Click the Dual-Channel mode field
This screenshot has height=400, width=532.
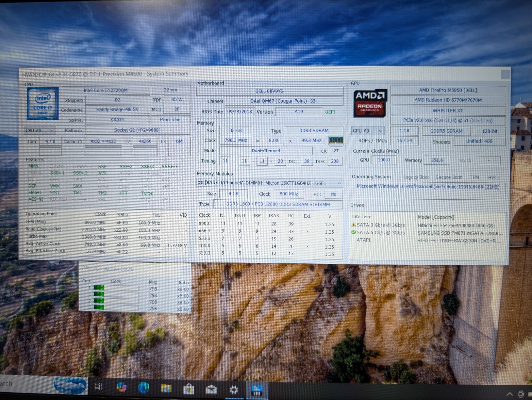tap(266, 151)
